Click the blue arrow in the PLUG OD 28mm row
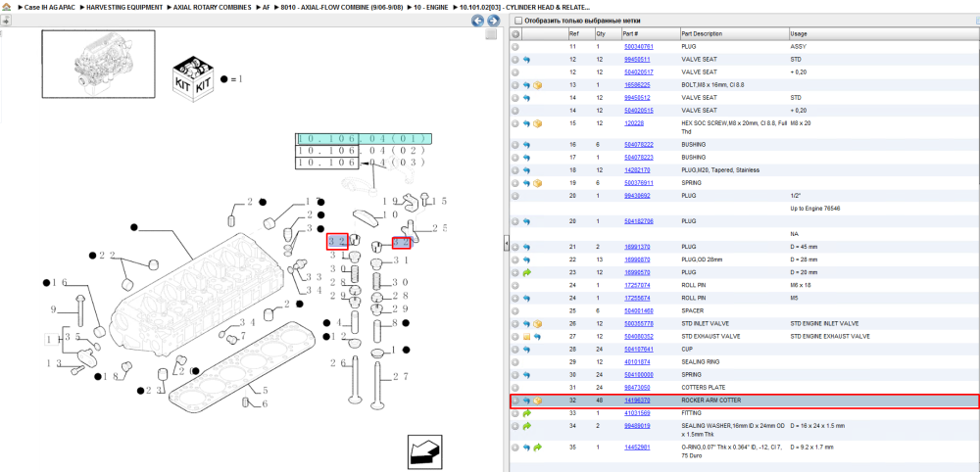980x472 pixels. (x=526, y=260)
